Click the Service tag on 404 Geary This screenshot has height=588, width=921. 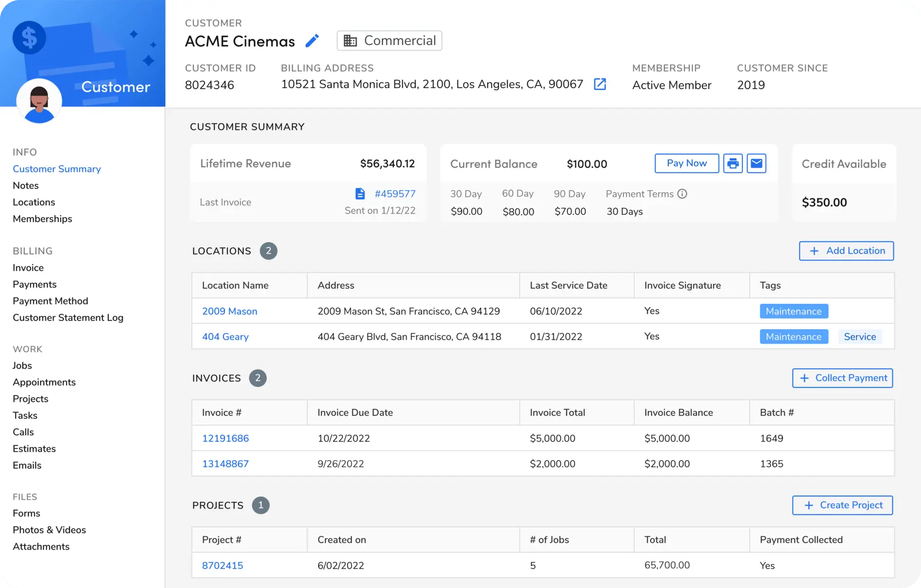[860, 337]
